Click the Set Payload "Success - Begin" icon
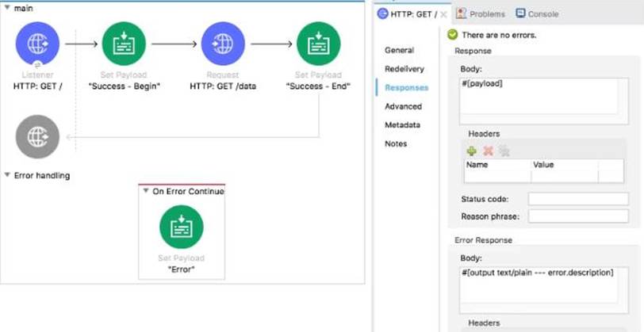This screenshot has height=332, width=644. tap(124, 44)
